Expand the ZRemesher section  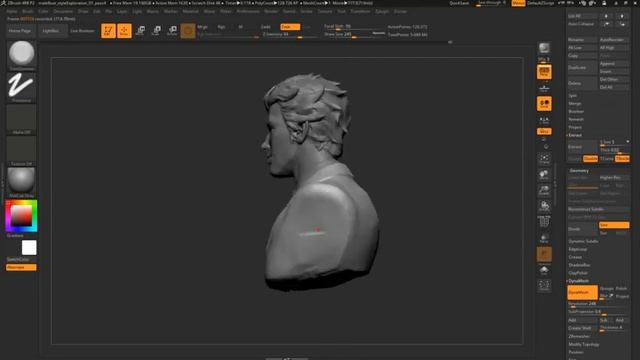tap(579, 336)
